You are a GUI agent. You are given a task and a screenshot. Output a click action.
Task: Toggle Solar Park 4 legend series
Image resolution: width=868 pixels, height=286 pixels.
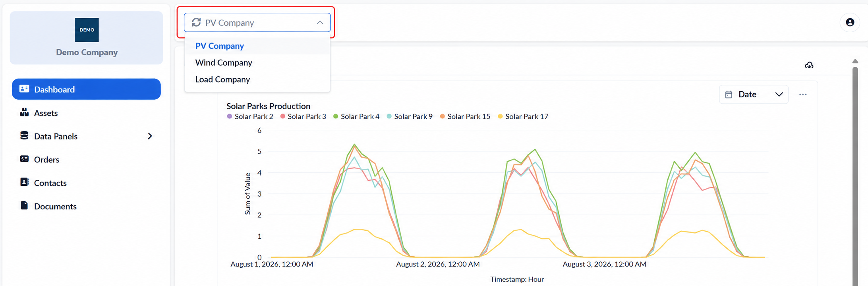tap(356, 116)
